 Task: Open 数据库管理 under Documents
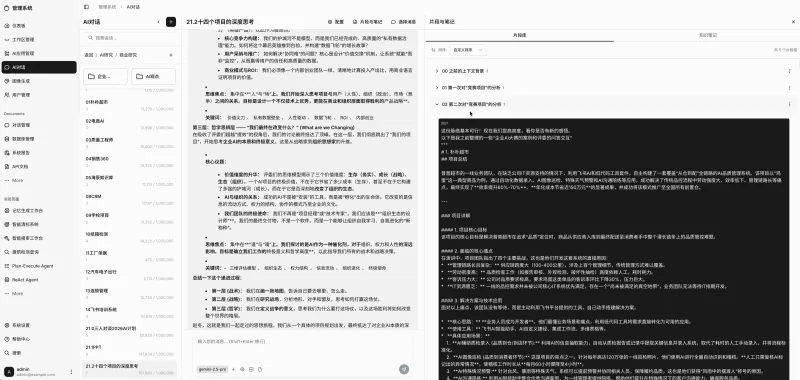[39, 139]
